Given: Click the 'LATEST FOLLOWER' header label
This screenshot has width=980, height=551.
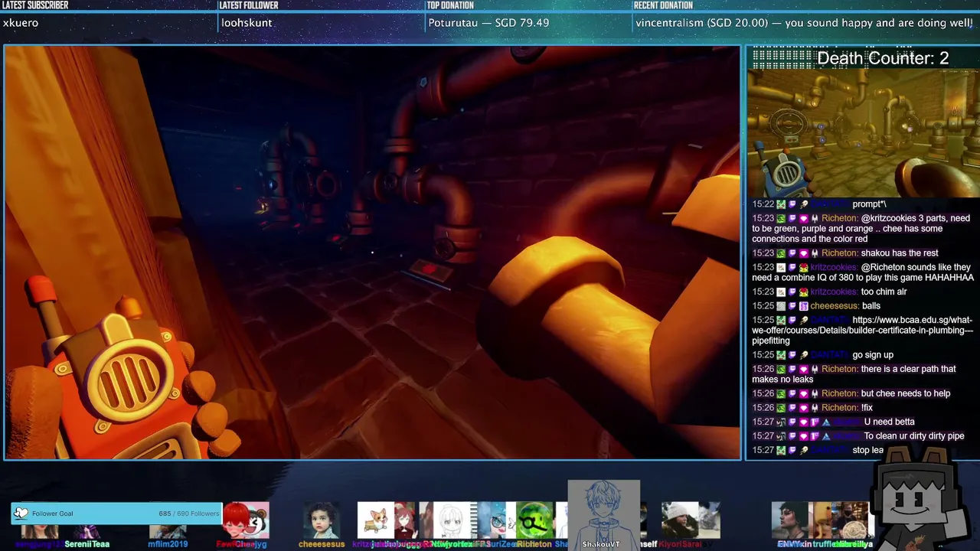Looking at the screenshot, I should 248,5.
